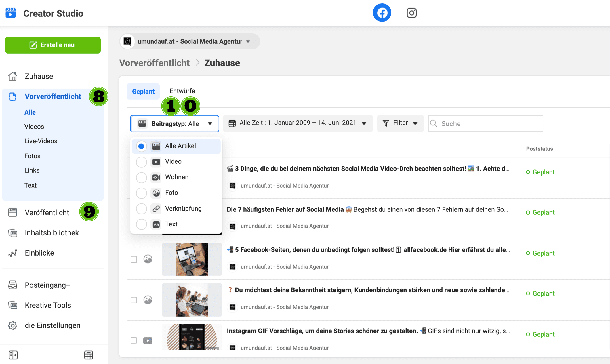Select Live-Videos in the sidebar submenu
The image size is (610, 364).
click(41, 141)
